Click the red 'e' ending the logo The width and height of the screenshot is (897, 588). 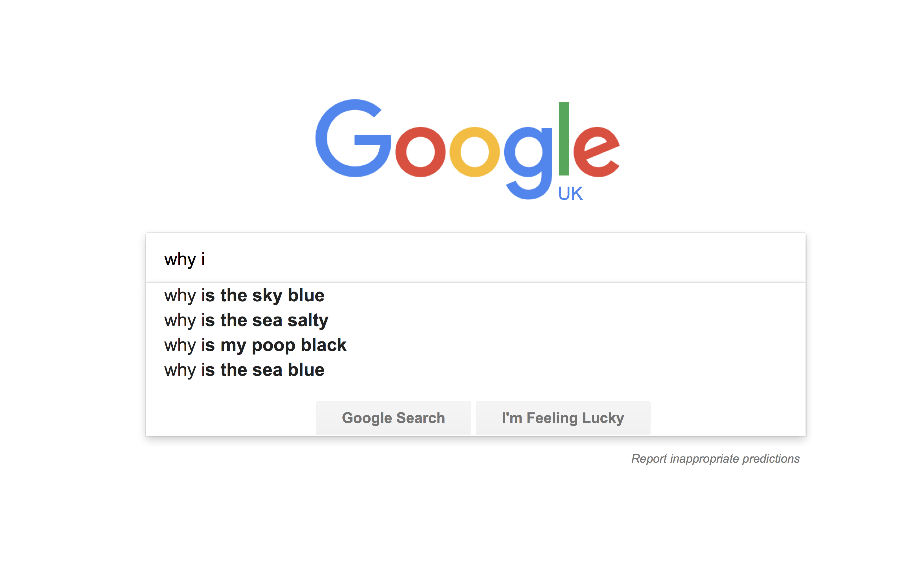click(x=596, y=152)
